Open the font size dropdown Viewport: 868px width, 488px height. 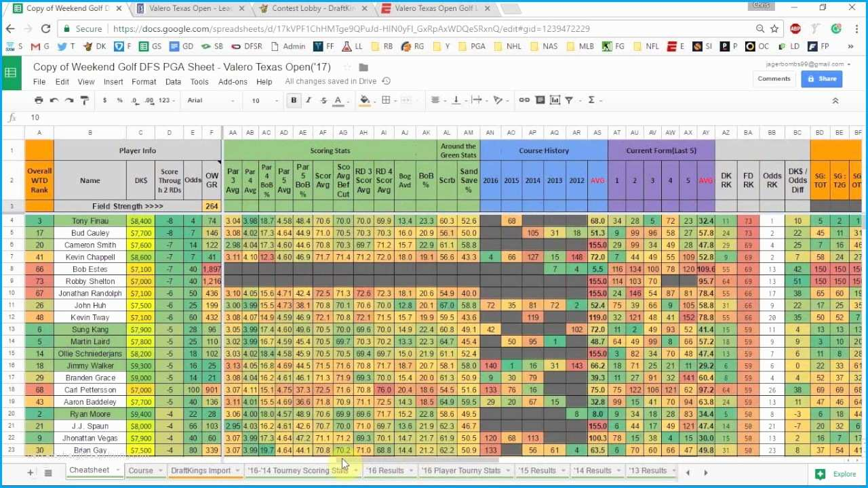point(265,100)
